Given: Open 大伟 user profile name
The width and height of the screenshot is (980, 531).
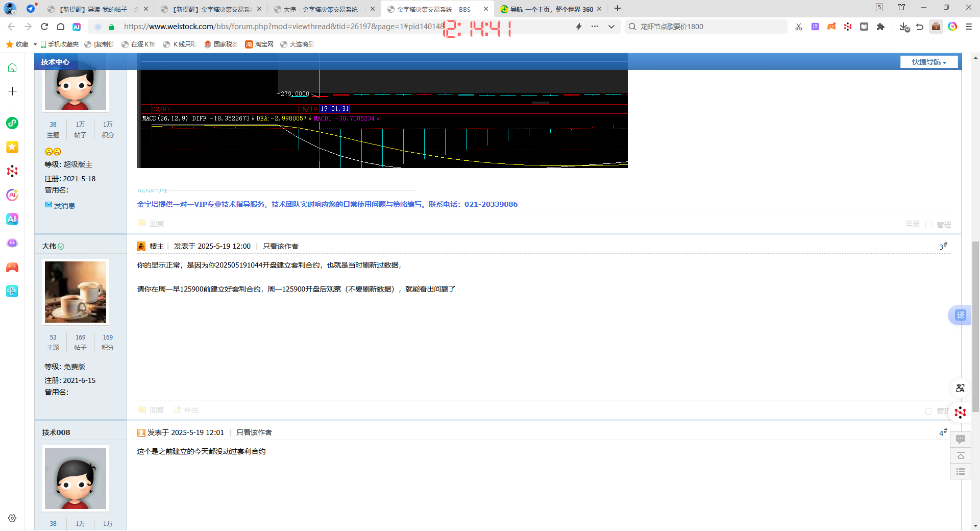Looking at the screenshot, I should click(x=49, y=246).
